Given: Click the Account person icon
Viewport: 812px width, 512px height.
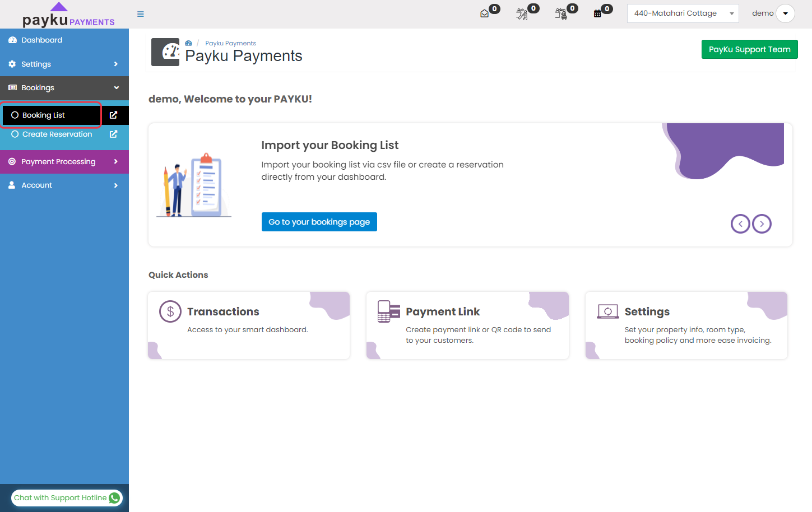Looking at the screenshot, I should (12, 185).
